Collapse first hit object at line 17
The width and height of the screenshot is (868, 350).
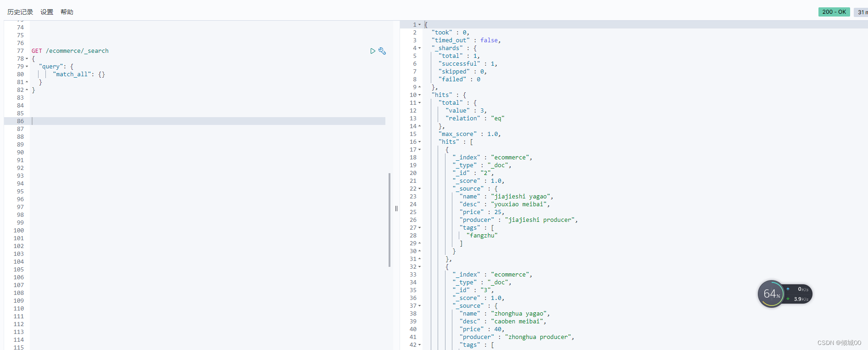click(x=419, y=150)
